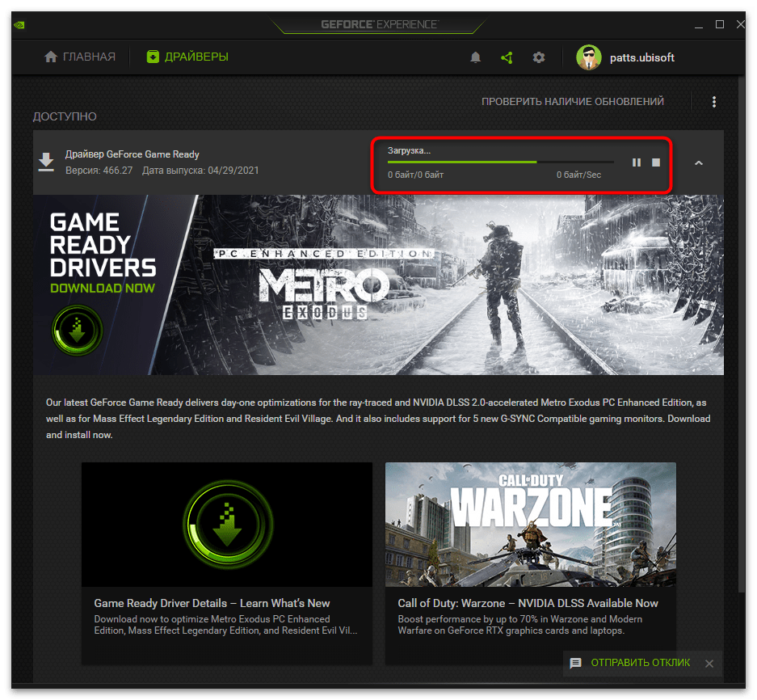
Task: Collapse the driver details chevron
Action: click(x=699, y=162)
